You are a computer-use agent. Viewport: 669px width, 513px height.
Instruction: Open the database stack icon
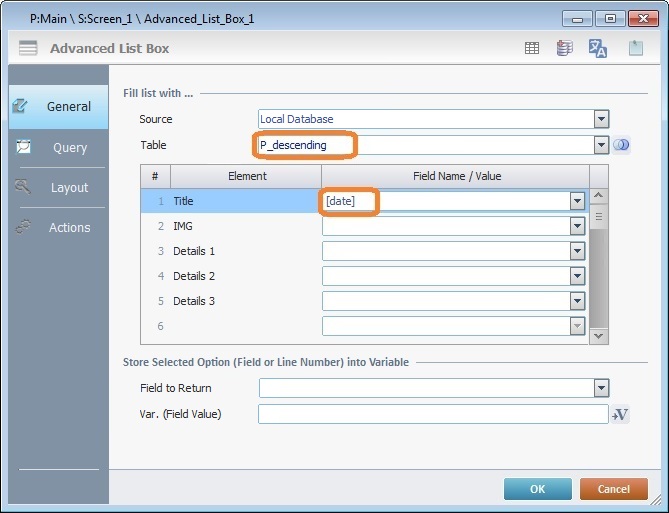564,48
